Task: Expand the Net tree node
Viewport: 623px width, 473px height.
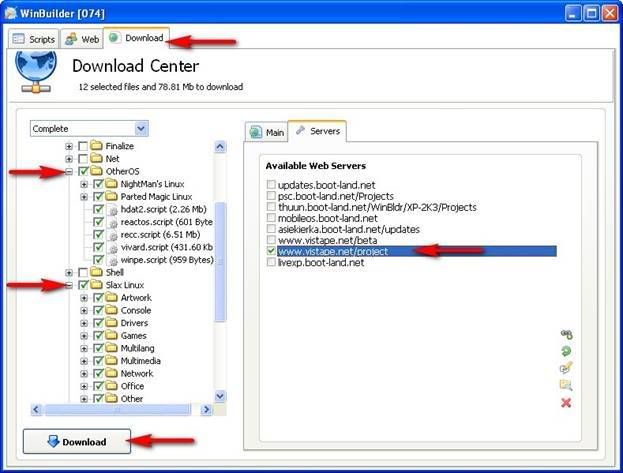Action: [x=69, y=159]
